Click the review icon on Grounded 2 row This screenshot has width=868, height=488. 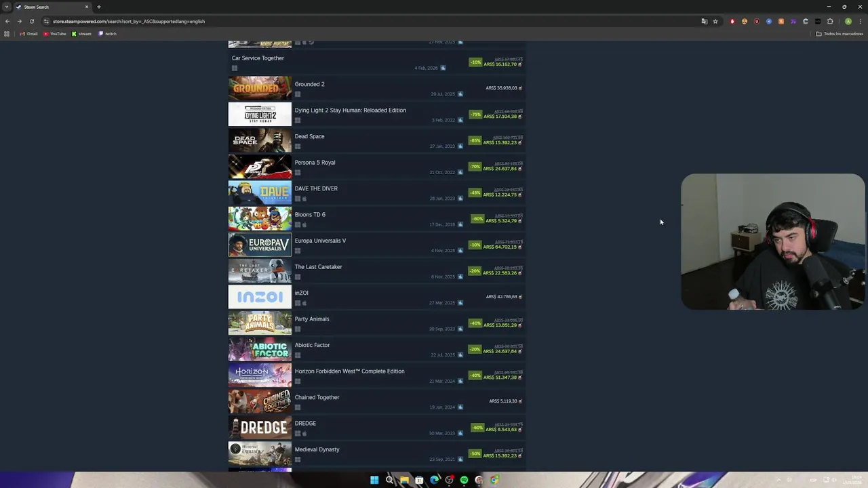460,94
